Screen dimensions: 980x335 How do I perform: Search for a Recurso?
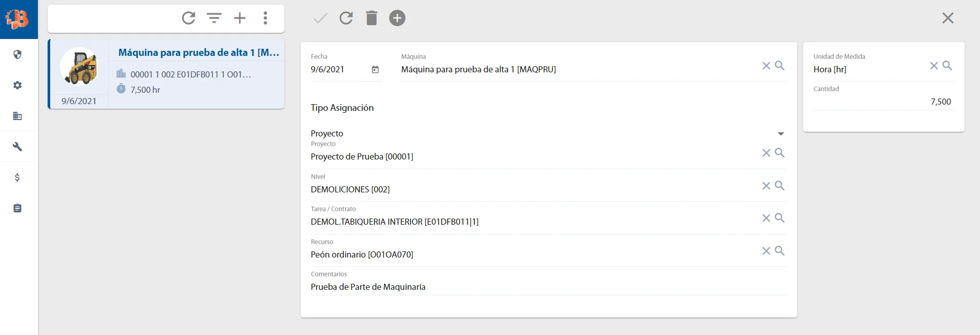coord(780,250)
